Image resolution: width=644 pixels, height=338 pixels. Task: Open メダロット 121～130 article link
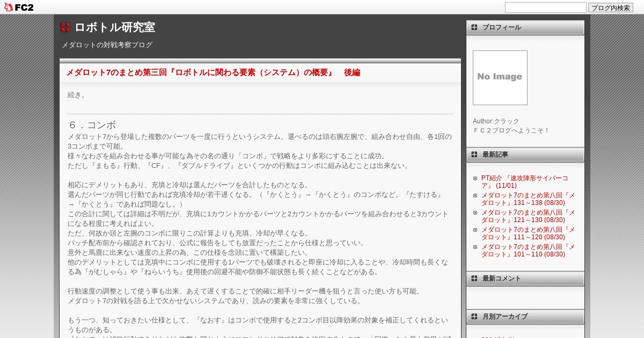(528, 216)
